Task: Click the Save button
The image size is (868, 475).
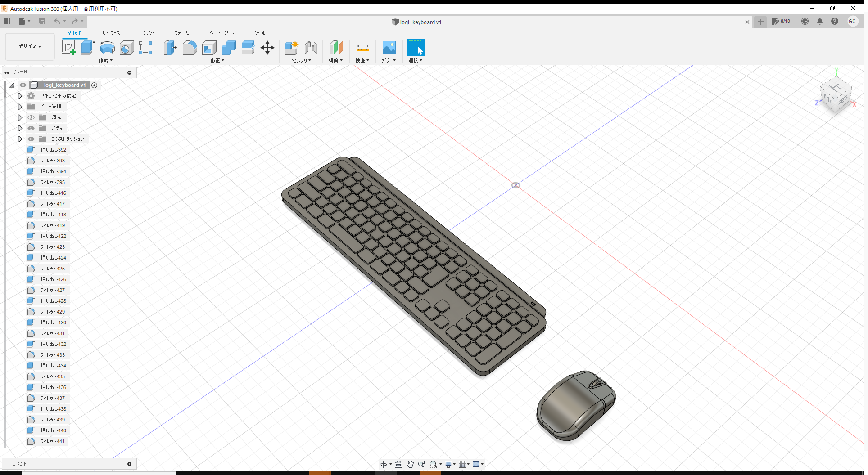Action: coord(42,21)
